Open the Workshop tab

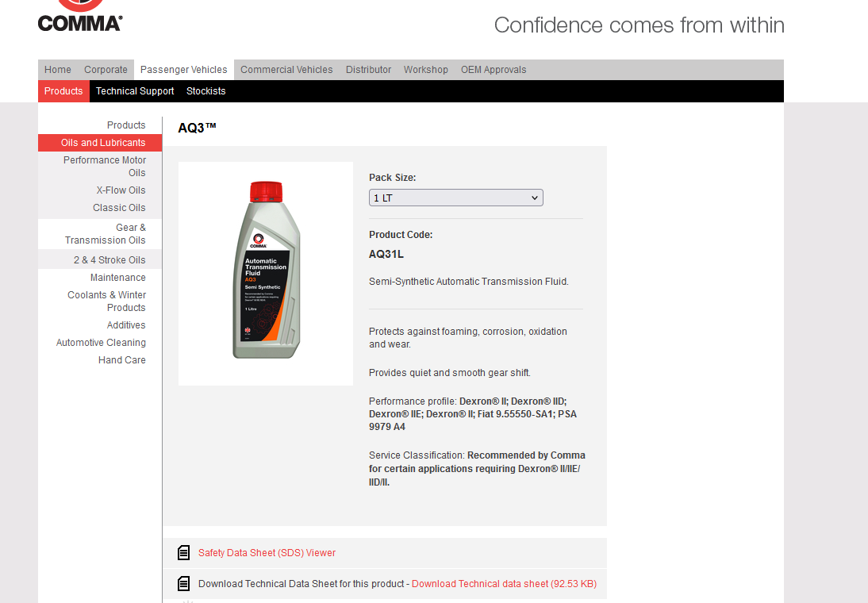click(426, 70)
